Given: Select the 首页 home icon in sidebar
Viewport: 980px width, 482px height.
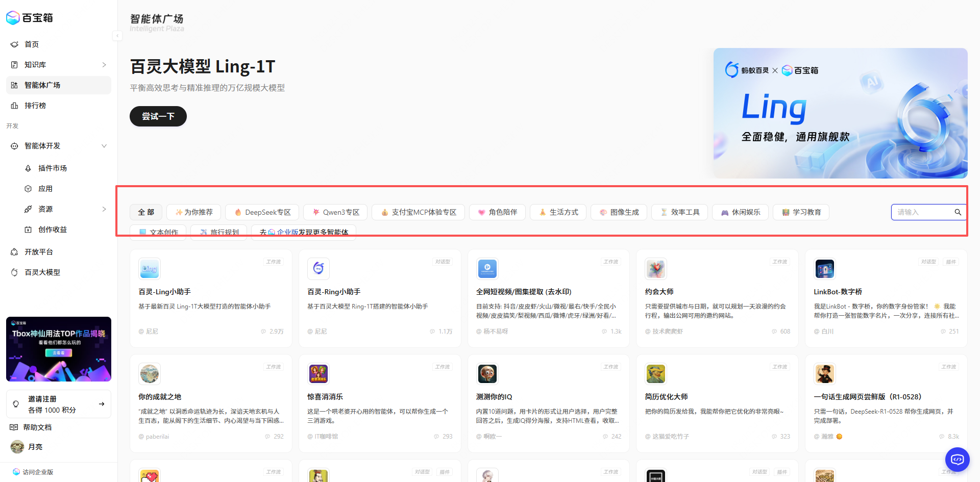Looking at the screenshot, I should pos(15,44).
